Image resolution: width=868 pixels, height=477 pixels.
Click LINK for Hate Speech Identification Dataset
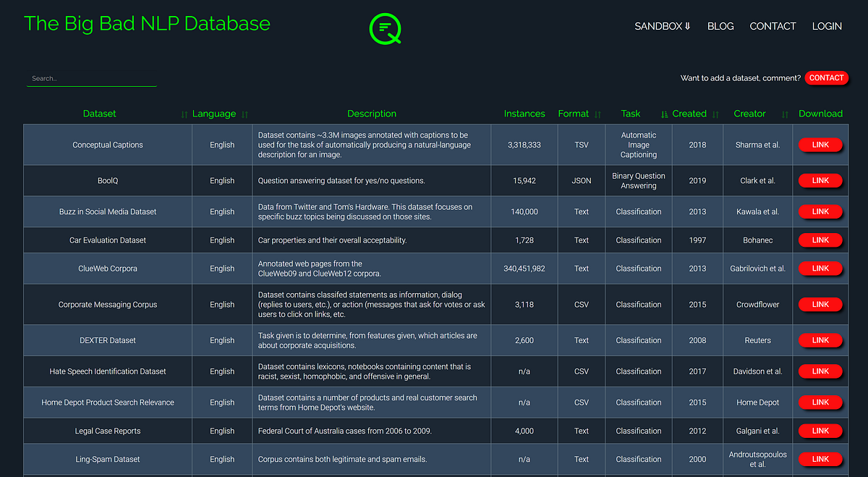[820, 371]
